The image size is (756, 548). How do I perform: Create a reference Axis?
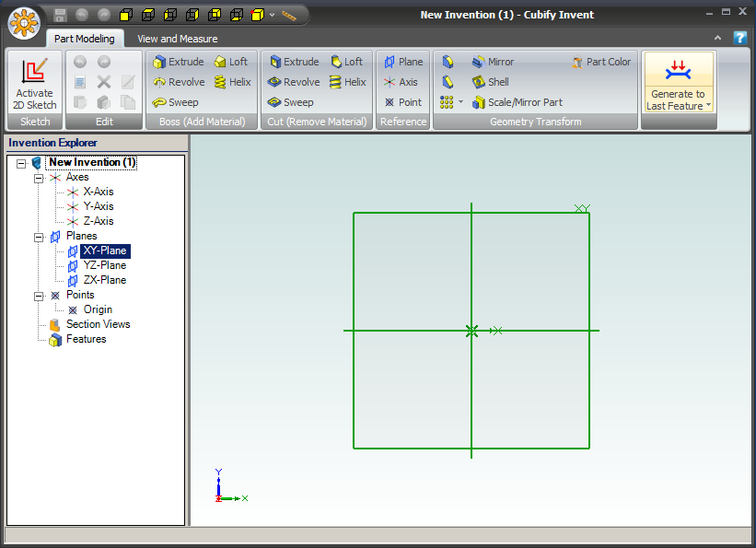pos(401,82)
